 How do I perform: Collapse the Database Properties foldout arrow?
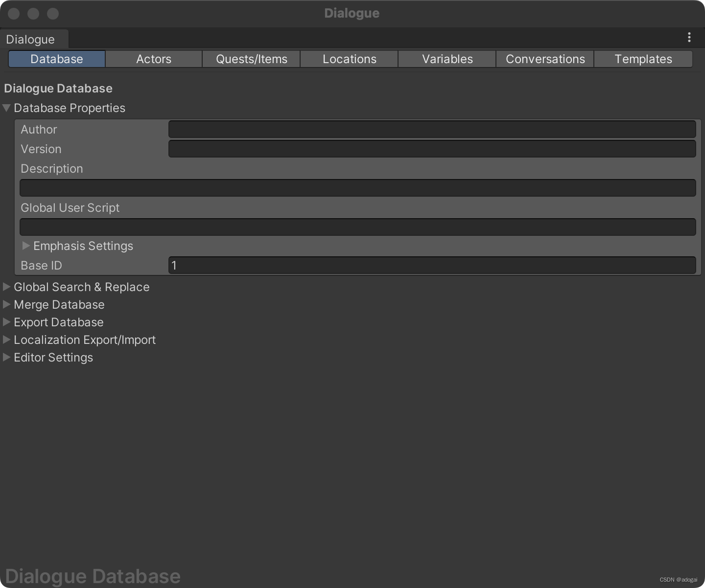coord(7,108)
